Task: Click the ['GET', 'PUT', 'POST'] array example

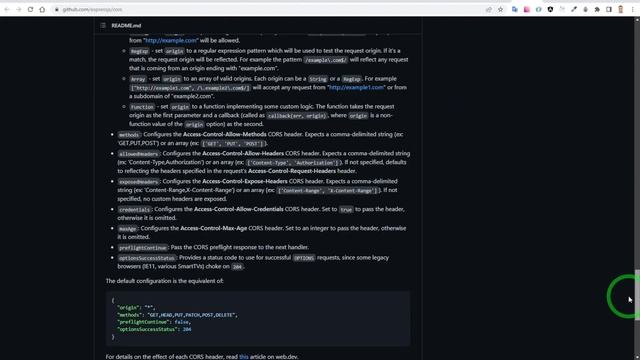Action: [x=233, y=144]
